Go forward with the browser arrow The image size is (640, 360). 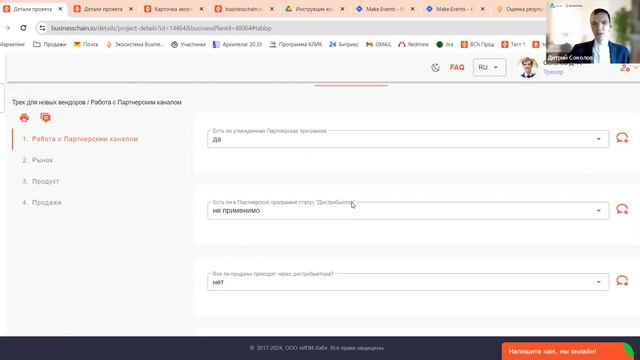tap(7, 28)
